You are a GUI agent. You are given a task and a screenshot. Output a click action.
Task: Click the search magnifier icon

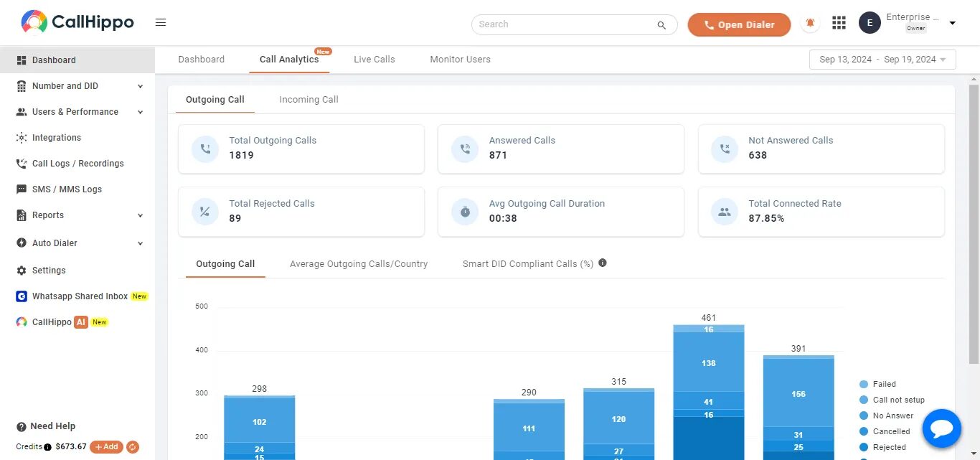coord(661,25)
